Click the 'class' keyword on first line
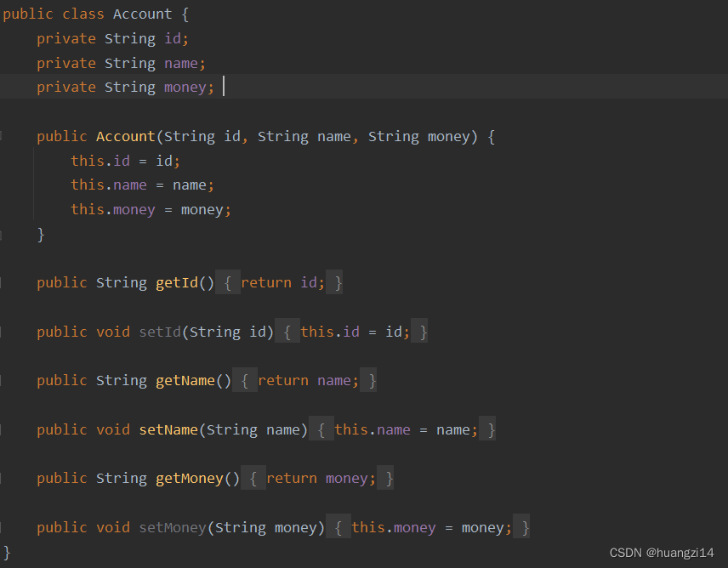This screenshot has width=728, height=568. (83, 14)
